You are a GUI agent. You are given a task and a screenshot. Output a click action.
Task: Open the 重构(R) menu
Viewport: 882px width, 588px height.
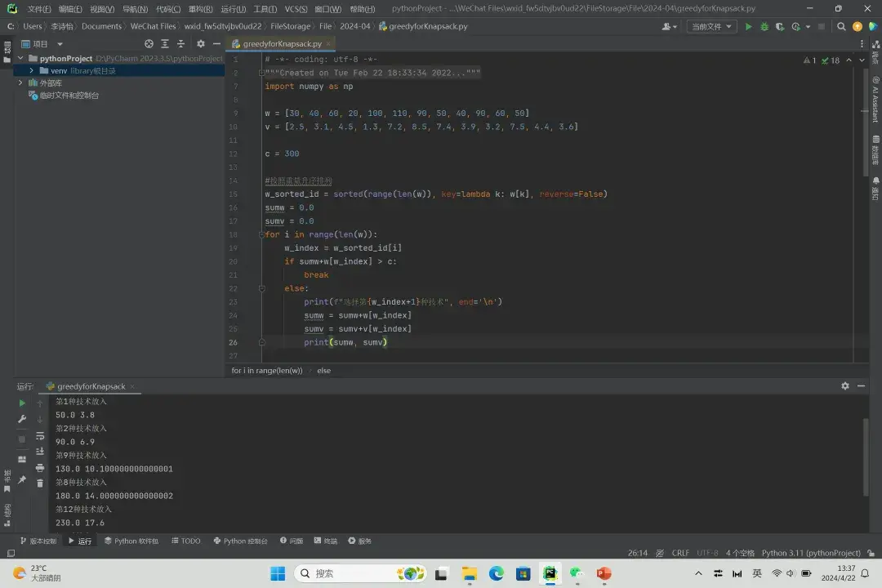(x=201, y=9)
